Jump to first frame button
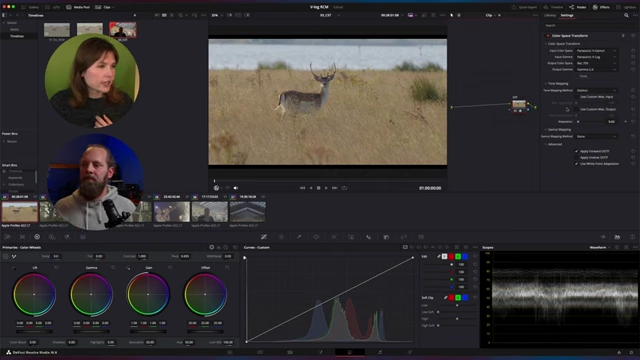640x360 pixels. pyautogui.click(x=302, y=188)
